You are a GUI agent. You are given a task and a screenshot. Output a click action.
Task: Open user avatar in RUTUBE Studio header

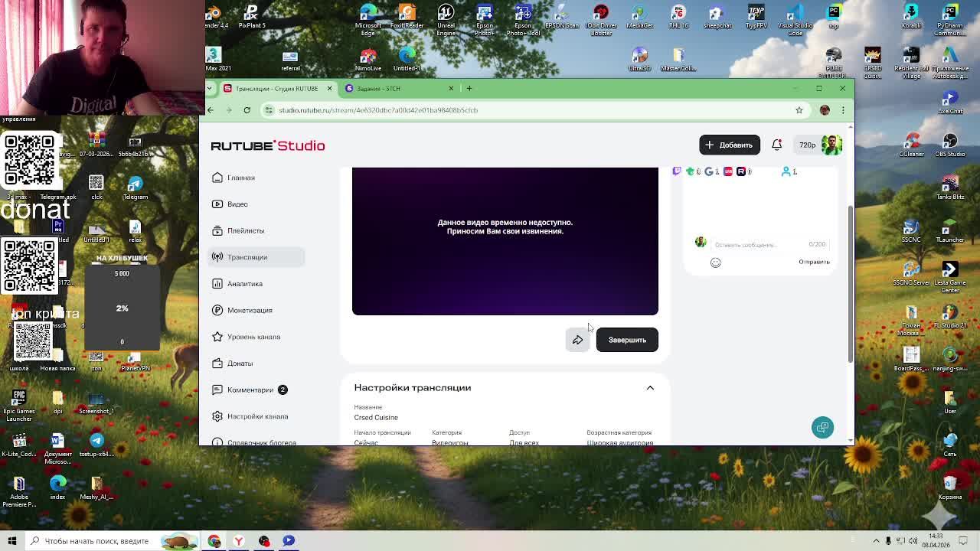coord(831,145)
